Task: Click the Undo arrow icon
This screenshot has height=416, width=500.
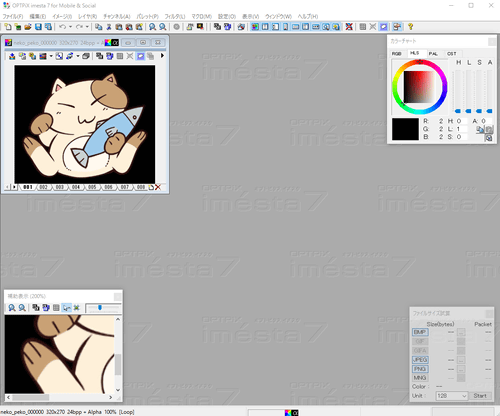Action: point(62,27)
